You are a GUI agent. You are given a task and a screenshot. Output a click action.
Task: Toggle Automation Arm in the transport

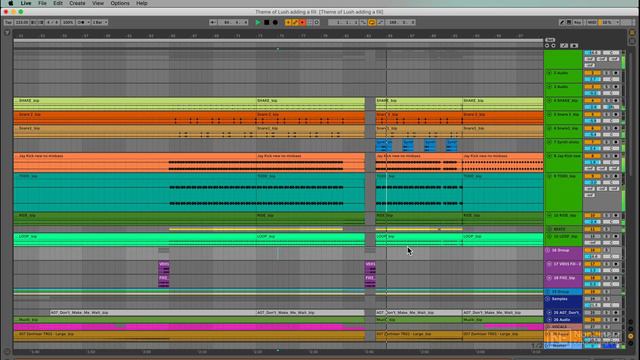tap(295, 22)
